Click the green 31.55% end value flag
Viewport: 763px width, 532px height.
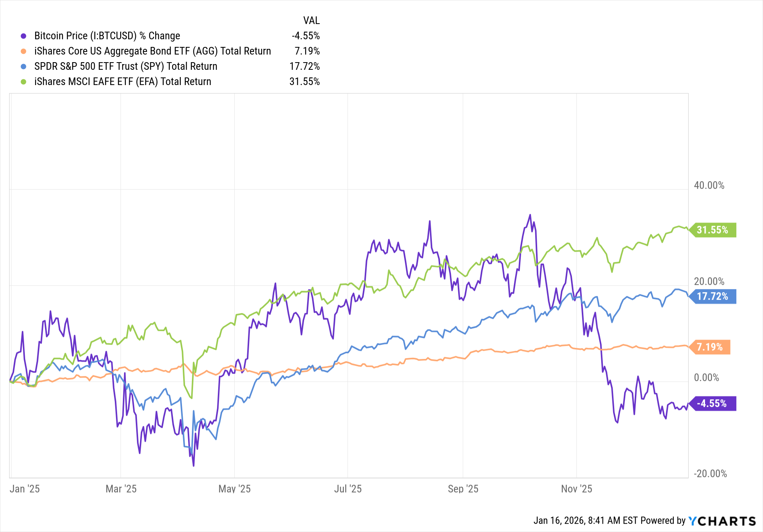[x=713, y=230]
